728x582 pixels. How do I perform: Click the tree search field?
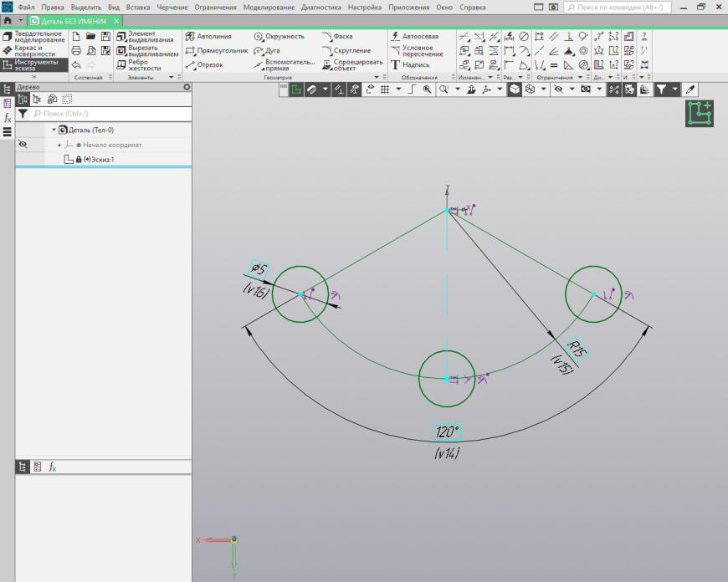pos(100,113)
